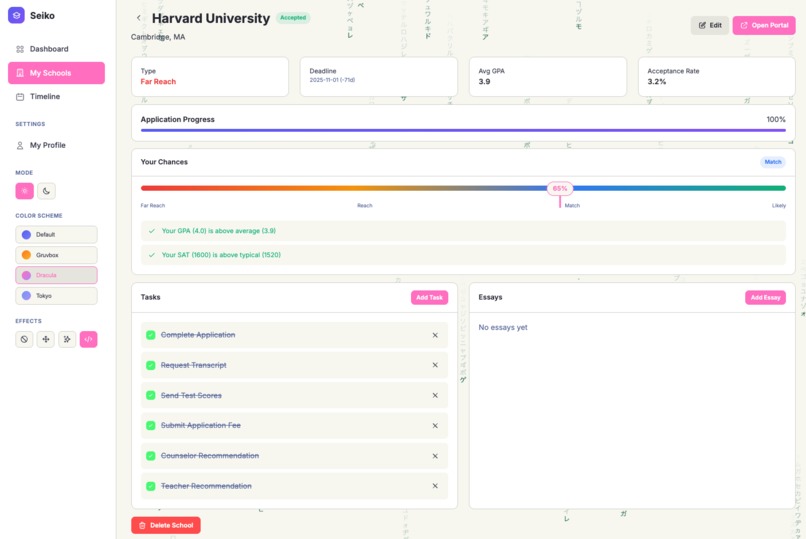Click the Cambridge, MA location text
Viewport: 806px width, 539px height.
point(158,37)
